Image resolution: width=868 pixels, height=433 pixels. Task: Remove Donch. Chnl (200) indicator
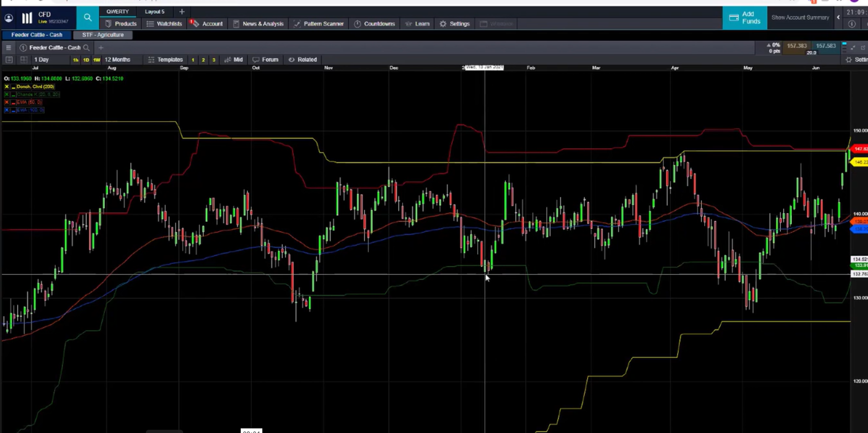click(6, 87)
